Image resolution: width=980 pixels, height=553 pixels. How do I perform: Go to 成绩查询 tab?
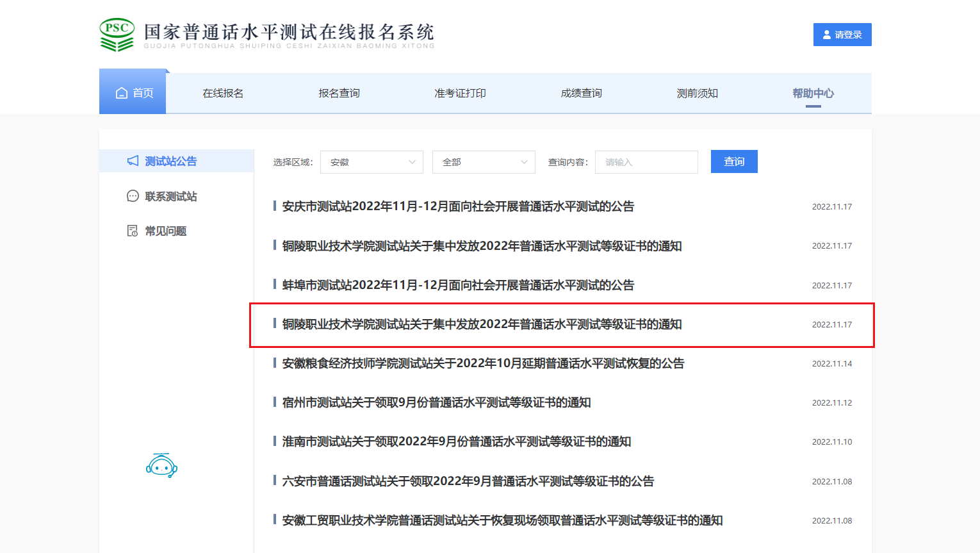point(581,94)
